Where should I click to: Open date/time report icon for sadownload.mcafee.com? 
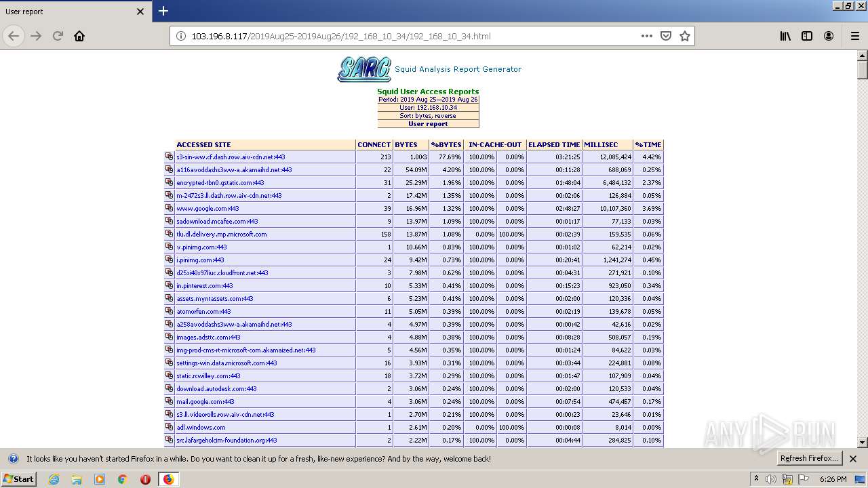point(169,221)
